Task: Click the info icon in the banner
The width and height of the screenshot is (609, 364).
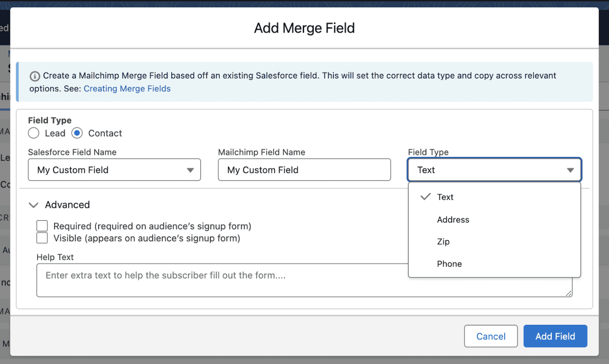Action: 35,76
